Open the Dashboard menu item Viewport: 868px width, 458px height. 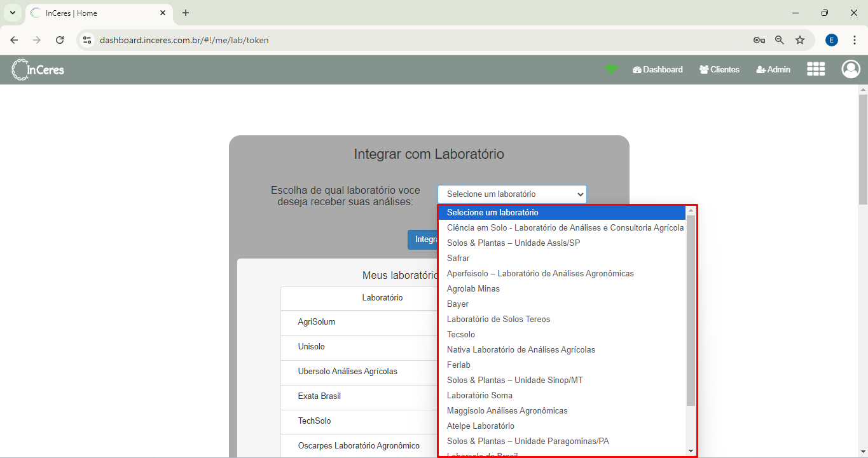tap(658, 70)
